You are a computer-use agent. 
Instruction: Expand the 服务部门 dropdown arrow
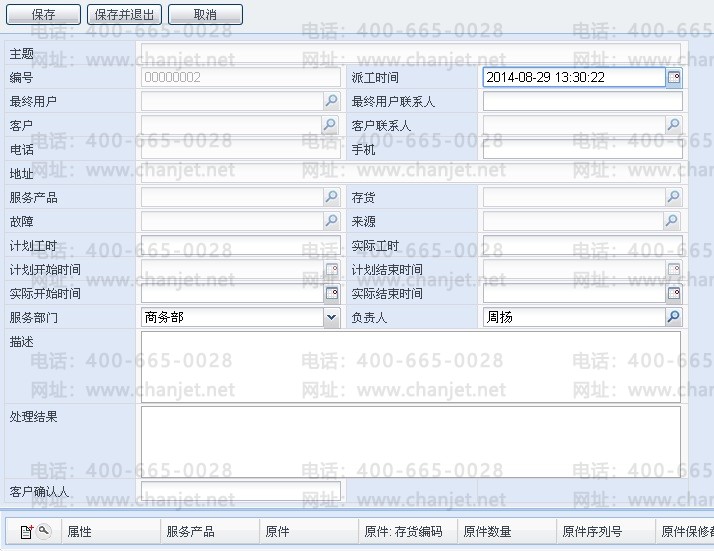click(332, 317)
